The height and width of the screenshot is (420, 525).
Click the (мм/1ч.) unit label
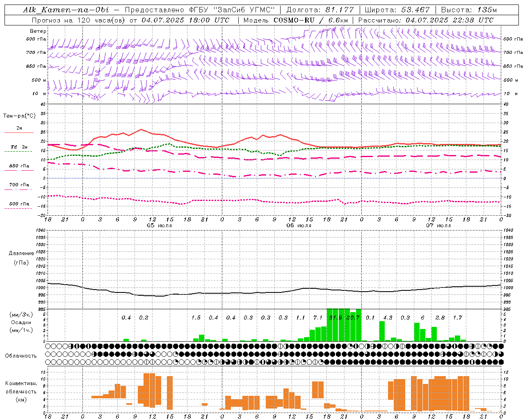pyautogui.click(x=21, y=330)
